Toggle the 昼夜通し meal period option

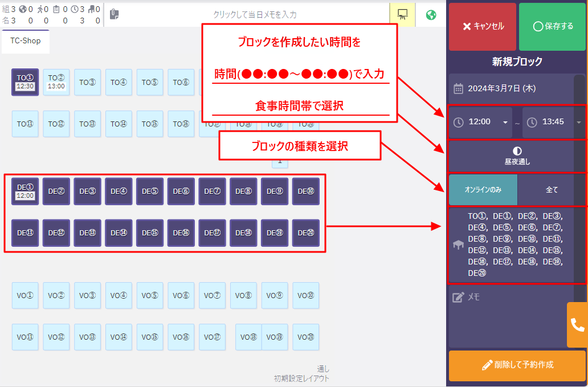click(517, 156)
